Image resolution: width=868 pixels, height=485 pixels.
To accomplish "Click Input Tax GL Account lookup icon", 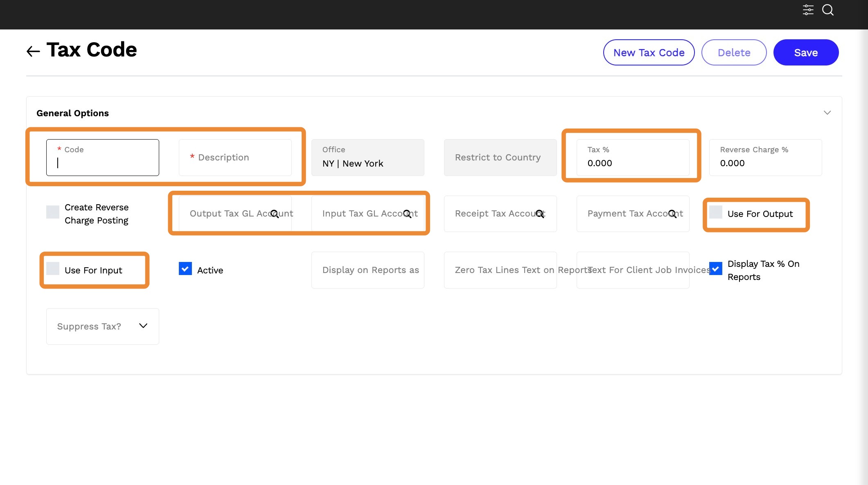I will [x=407, y=214].
